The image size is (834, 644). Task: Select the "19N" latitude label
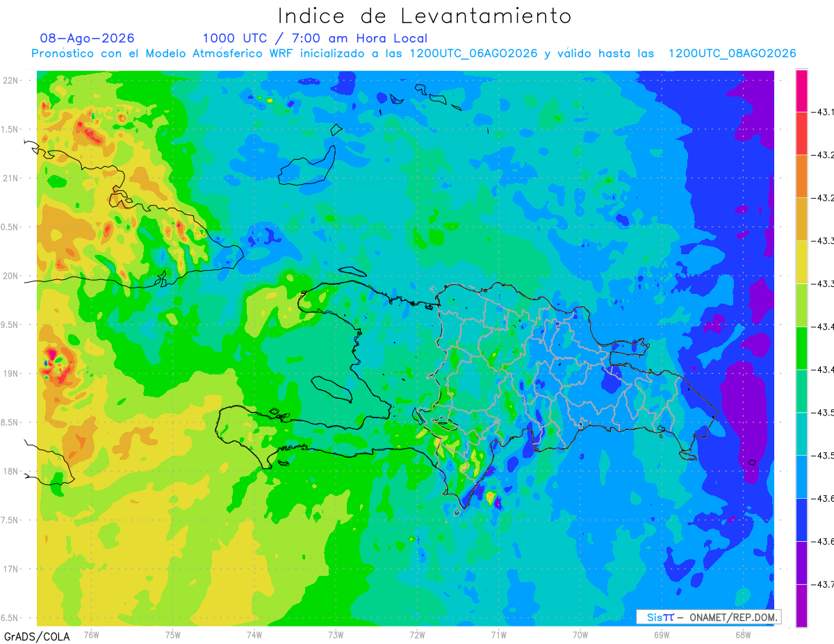[12, 374]
